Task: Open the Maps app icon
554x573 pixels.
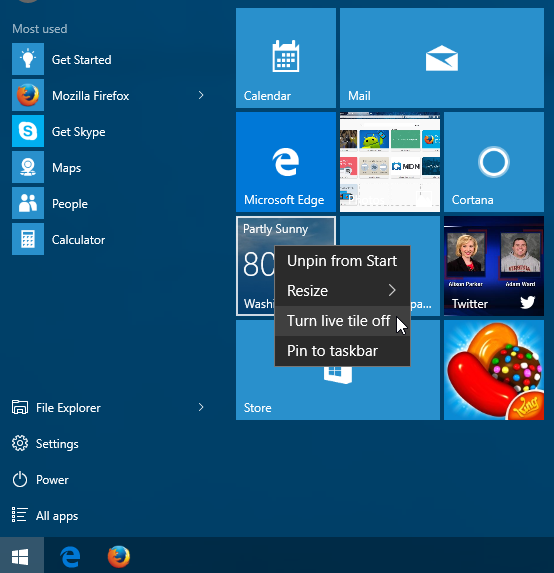Action: tap(28, 167)
